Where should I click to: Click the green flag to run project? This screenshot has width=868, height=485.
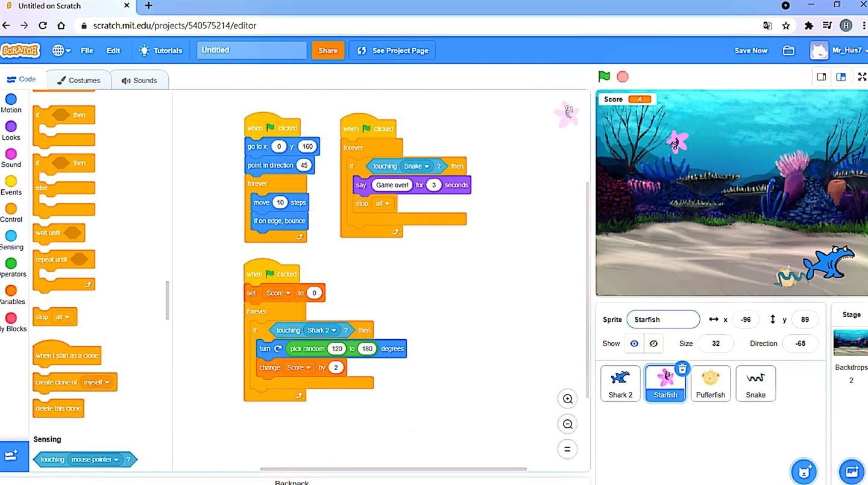(x=604, y=77)
